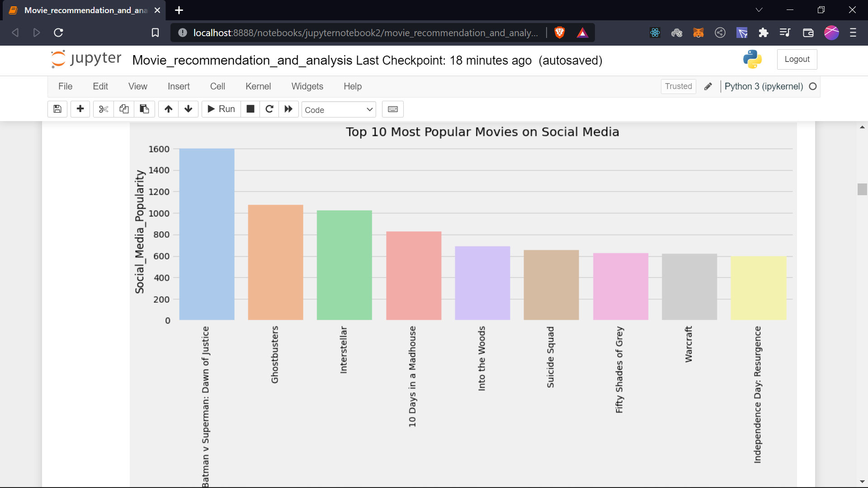
Task: Move selected cell down
Action: (188, 109)
